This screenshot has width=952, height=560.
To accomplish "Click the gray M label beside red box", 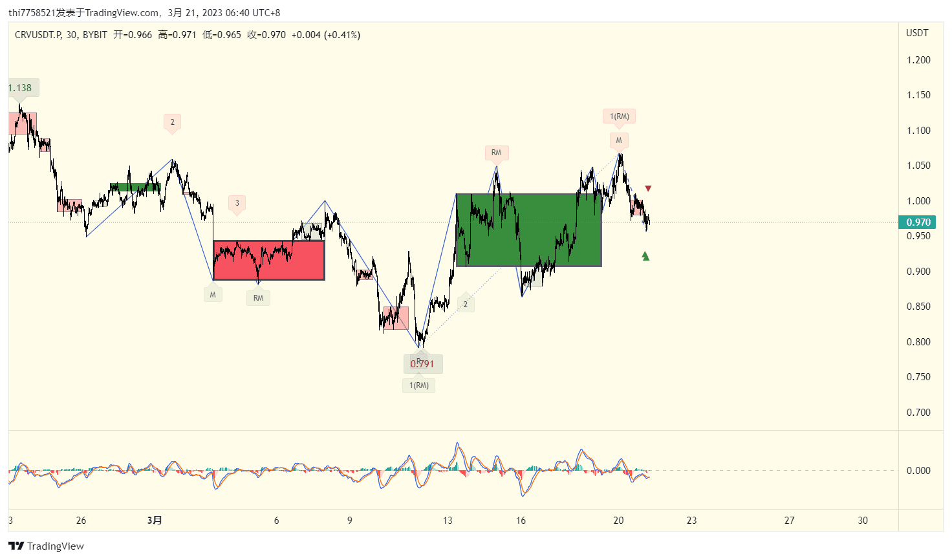I will (213, 295).
